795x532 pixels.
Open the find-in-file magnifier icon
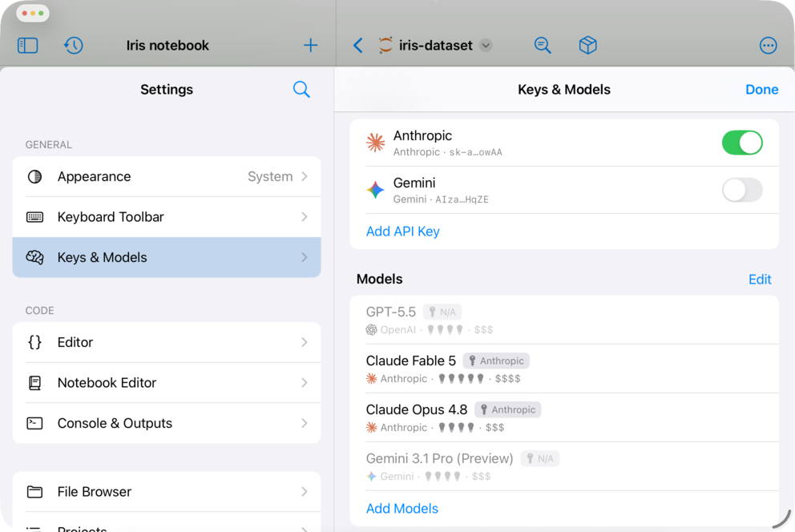tap(543, 46)
